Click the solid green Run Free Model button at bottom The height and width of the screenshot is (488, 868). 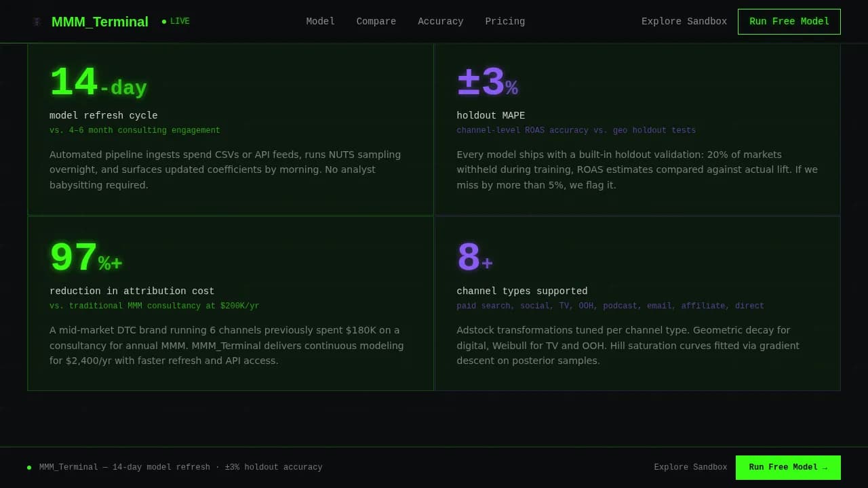788,468
